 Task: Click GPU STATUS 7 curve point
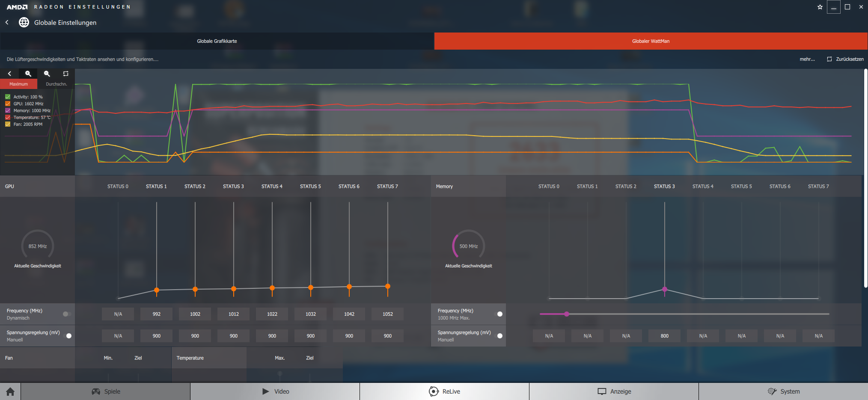[388, 286]
